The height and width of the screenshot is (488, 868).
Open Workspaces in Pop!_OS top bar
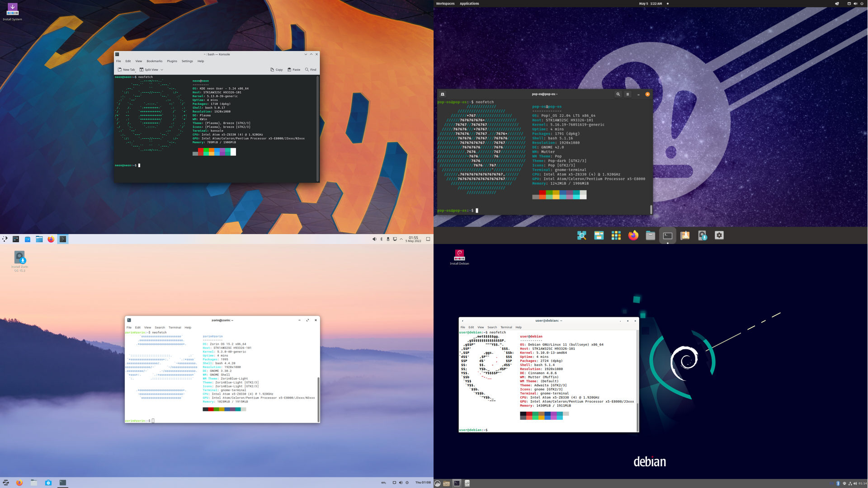pyautogui.click(x=445, y=4)
